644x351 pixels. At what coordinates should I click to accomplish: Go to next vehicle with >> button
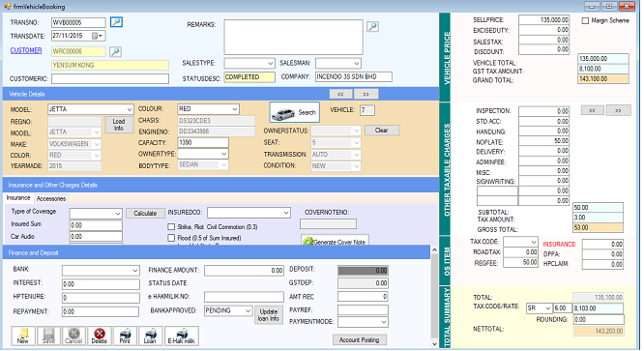click(x=366, y=94)
